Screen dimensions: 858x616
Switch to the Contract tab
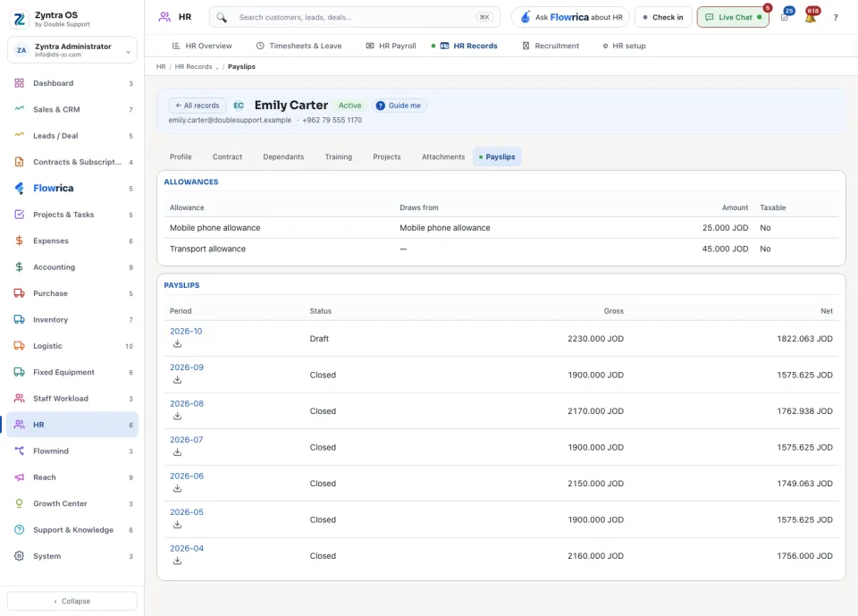point(227,156)
